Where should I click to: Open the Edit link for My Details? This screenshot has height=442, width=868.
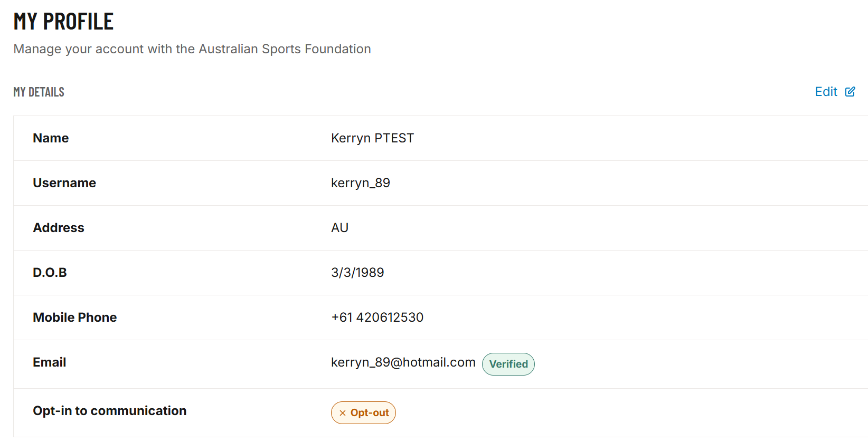(x=835, y=92)
